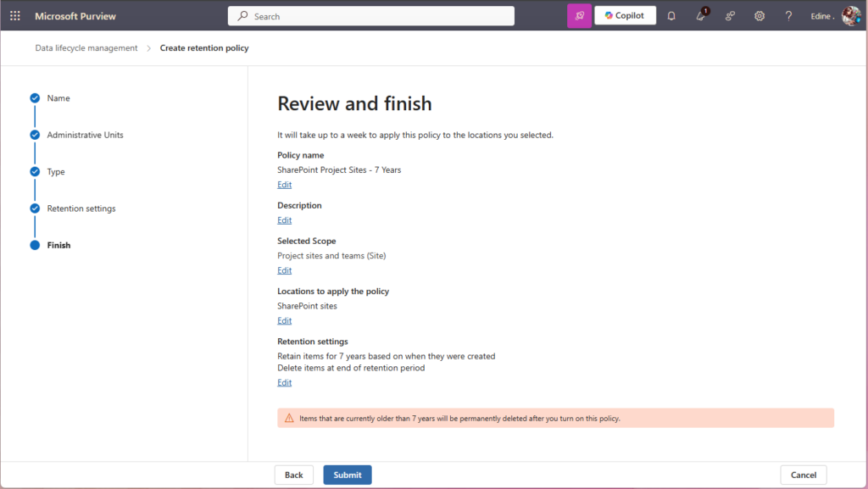Click the 'Create retention policy' breadcrumb text
The width and height of the screenshot is (868, 489).
click(x=204, y=48)
